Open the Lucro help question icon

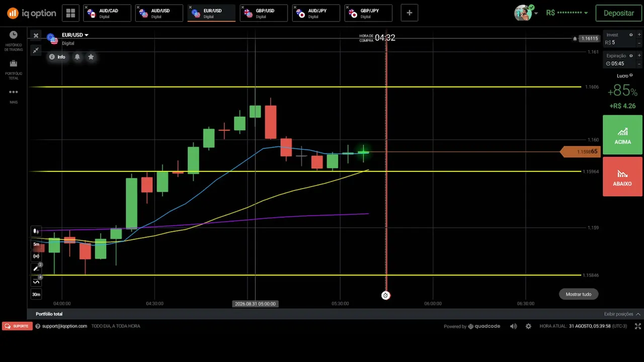(631, 75)
